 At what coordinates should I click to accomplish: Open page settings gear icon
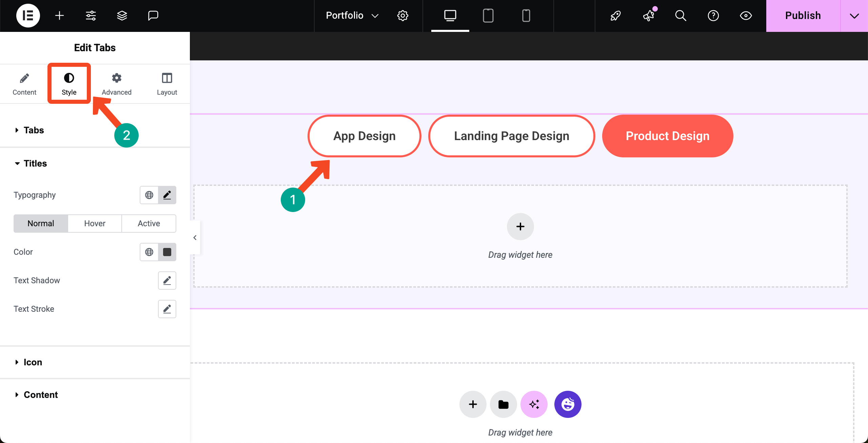(403, 16)
